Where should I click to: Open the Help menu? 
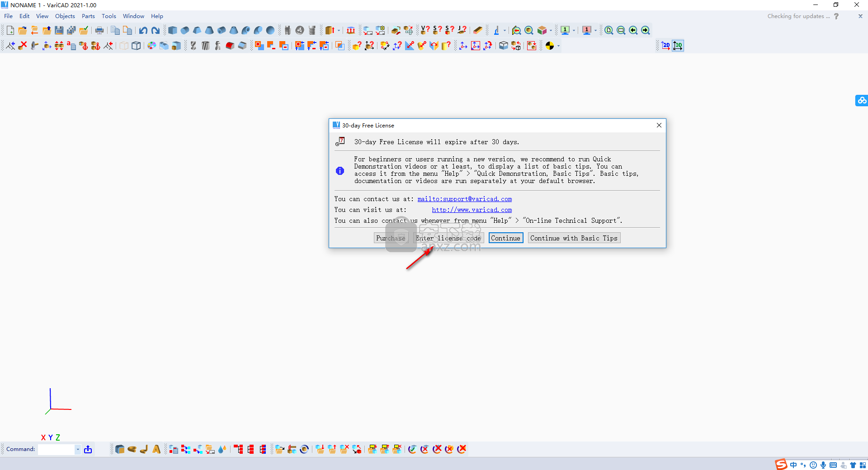tap(157, 16)
